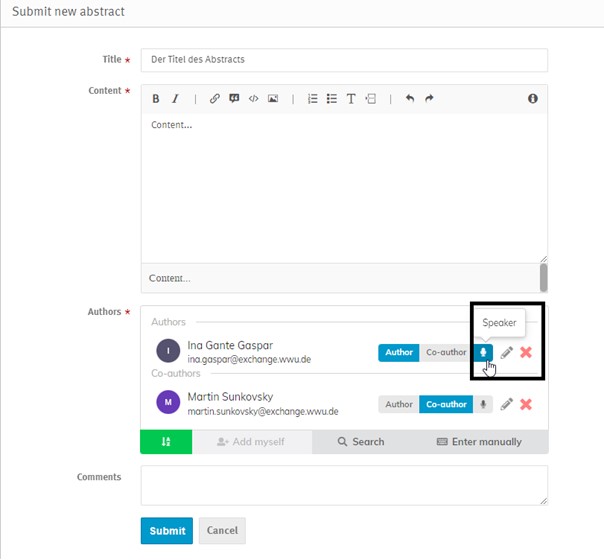Screen dimensions: 604x560
Task: Insert an image into the content
Action: (x=273, y=99)
